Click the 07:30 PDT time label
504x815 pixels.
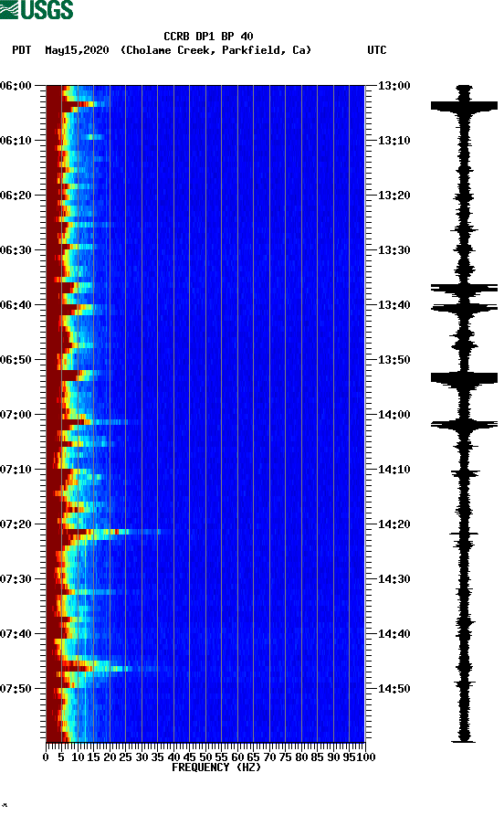(16, 579)
